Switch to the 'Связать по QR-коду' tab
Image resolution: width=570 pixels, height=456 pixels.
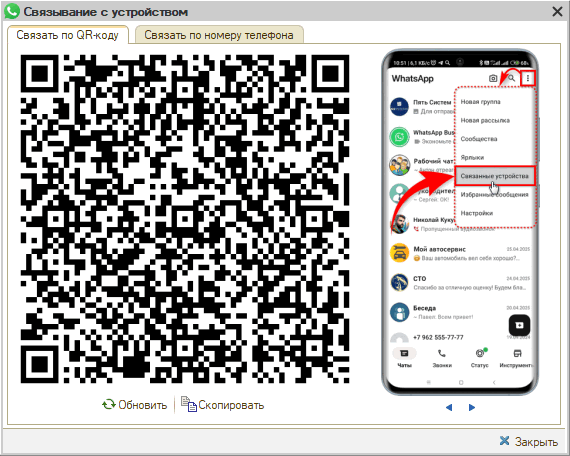coord(68,35)
